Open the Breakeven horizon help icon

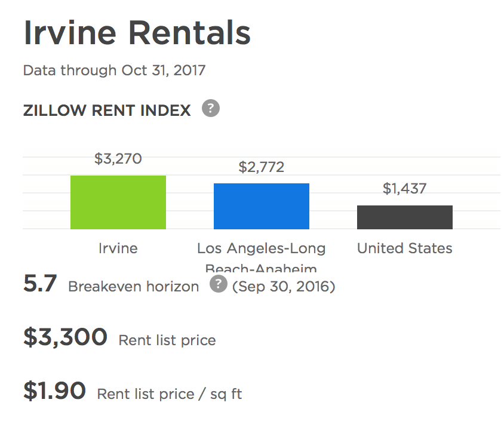[x=219, y=284]
